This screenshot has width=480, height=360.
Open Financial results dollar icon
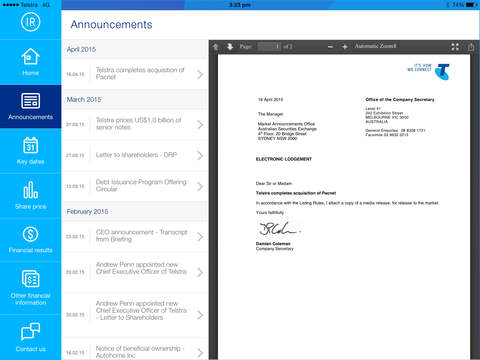(30, 234)
